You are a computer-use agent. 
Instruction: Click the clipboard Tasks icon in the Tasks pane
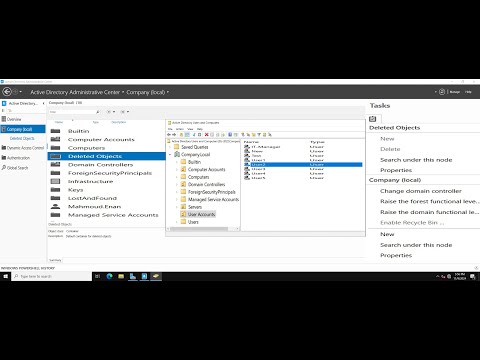(x=373, y=119)
